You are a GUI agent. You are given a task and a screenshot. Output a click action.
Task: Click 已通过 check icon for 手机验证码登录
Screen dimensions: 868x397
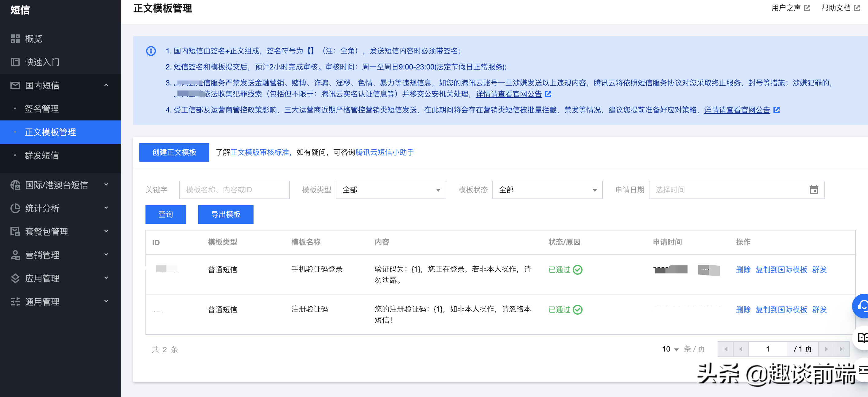point(578,270)
